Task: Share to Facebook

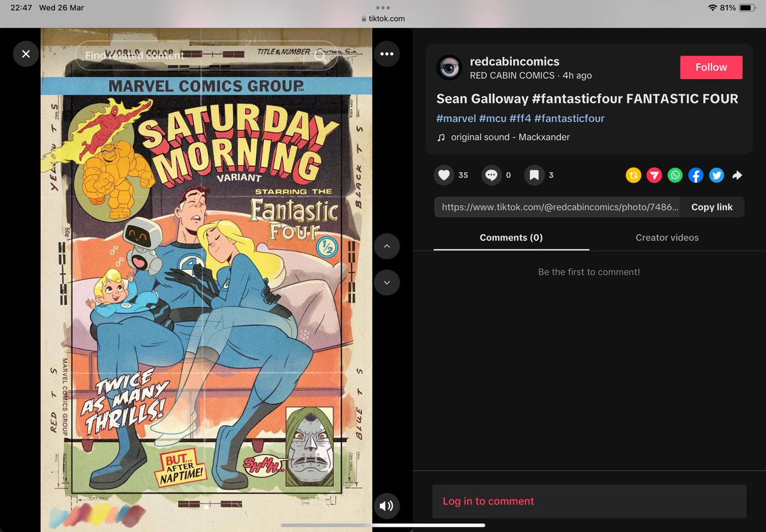Action: tap(696, 175)
